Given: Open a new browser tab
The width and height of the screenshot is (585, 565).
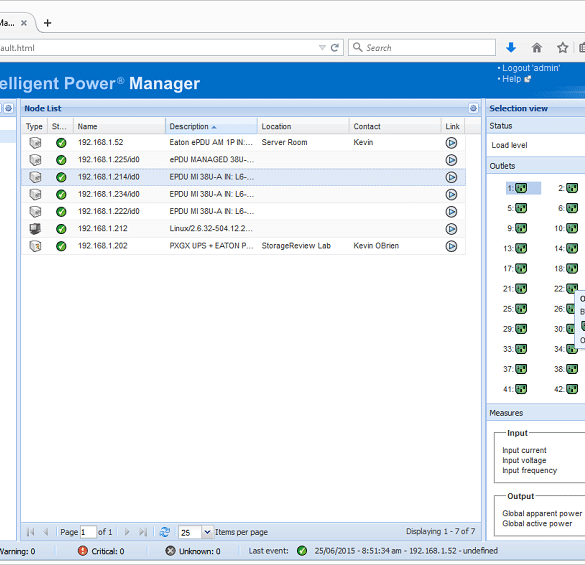Looking at the screenshot, I should (47, 23).
